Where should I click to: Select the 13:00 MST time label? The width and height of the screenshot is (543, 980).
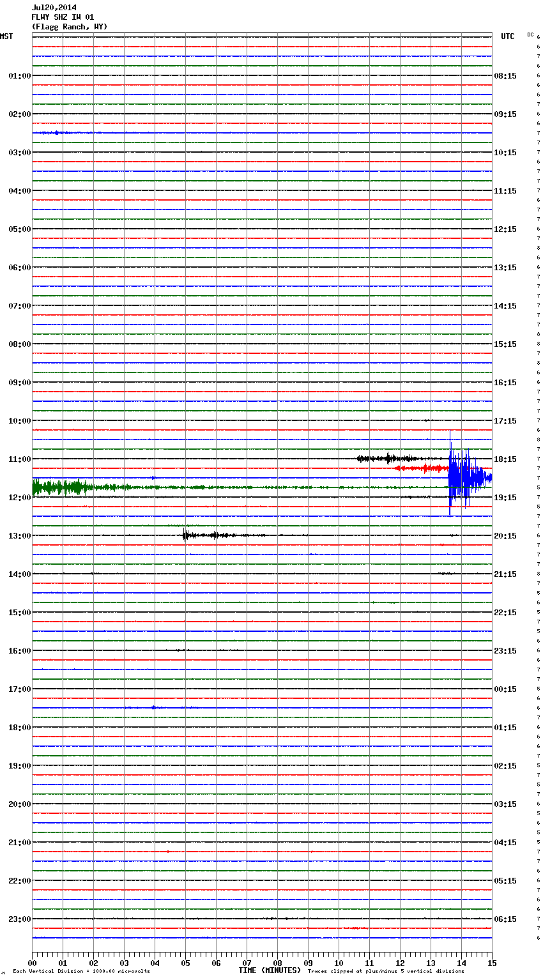pos(19,536)
